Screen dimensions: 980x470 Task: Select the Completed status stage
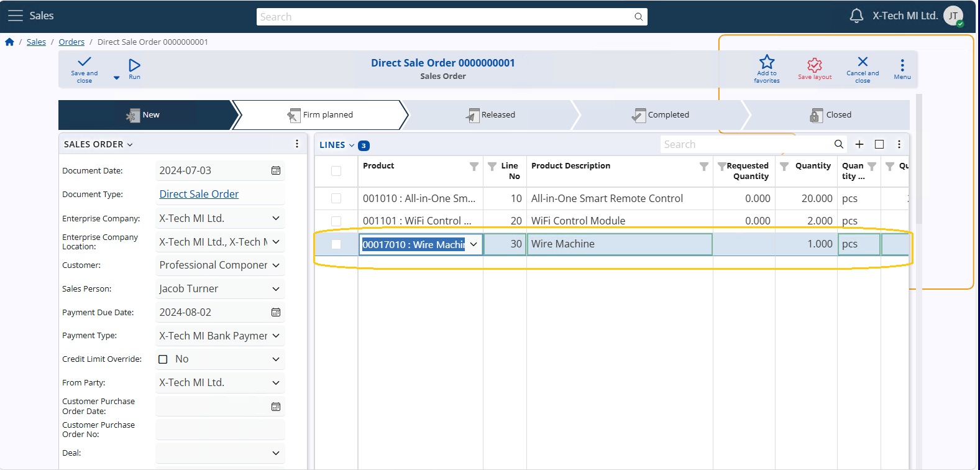tap(661, 115)
